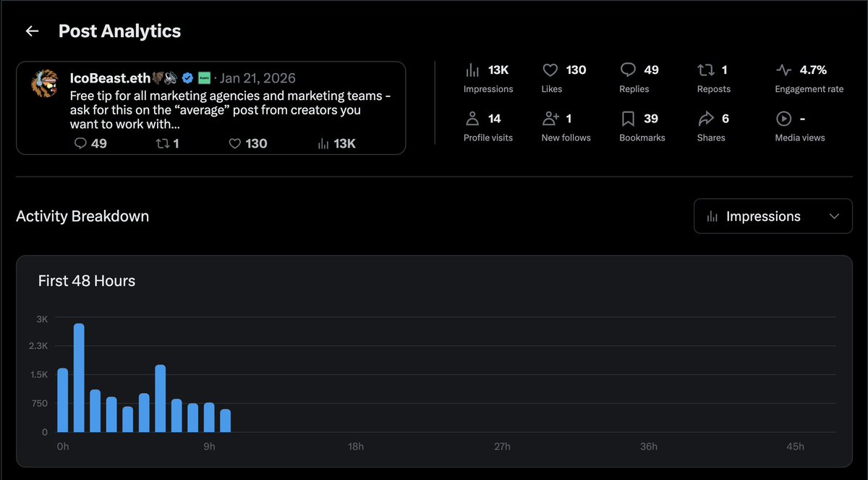This screenshot has width=868, height=480.
Task: Go back using the arrow beside Post Analytics
Action: [32, 31]
